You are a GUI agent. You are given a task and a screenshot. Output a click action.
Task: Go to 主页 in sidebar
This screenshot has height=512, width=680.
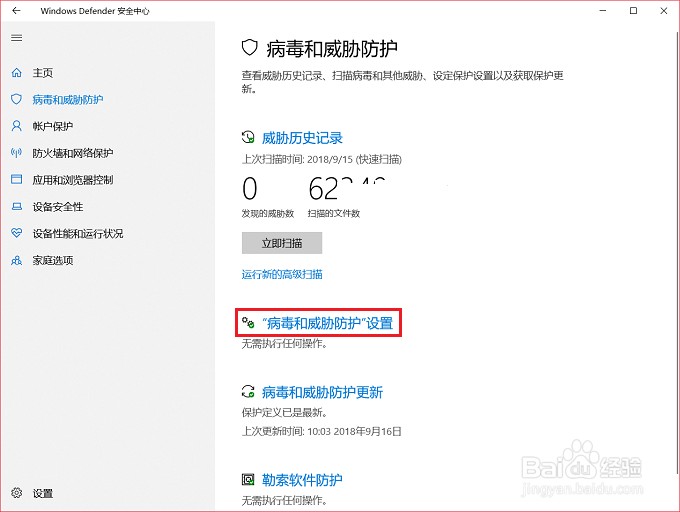(x=42, y=73)
